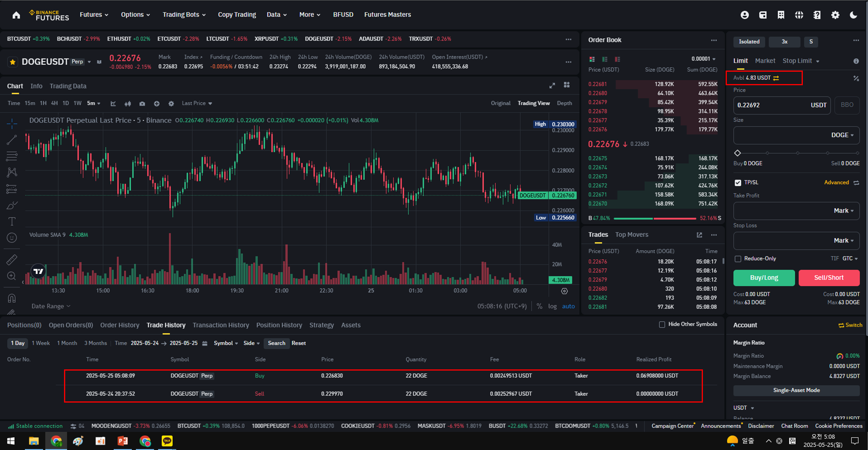Reset the Trade History filters
The width and height of the screenshot is (868, 450).
[x=299, y=343]
